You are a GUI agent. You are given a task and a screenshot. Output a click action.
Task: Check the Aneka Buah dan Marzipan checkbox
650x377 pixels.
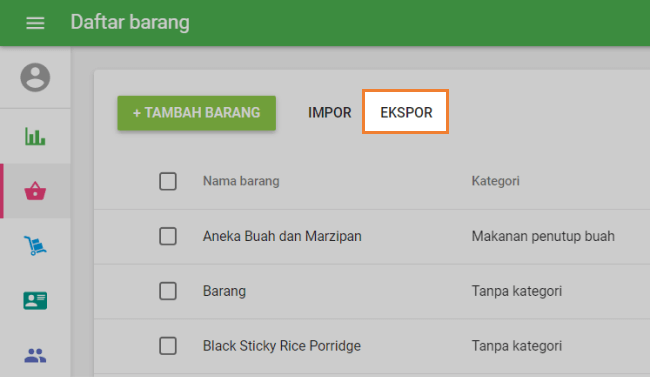[168, 236]
